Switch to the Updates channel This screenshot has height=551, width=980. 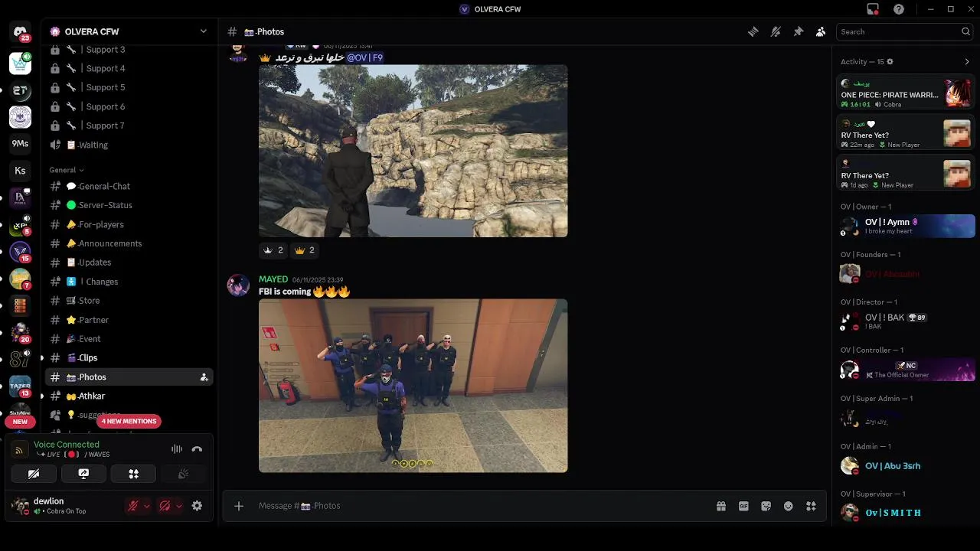pyautogui.click(x=128, y=262)
